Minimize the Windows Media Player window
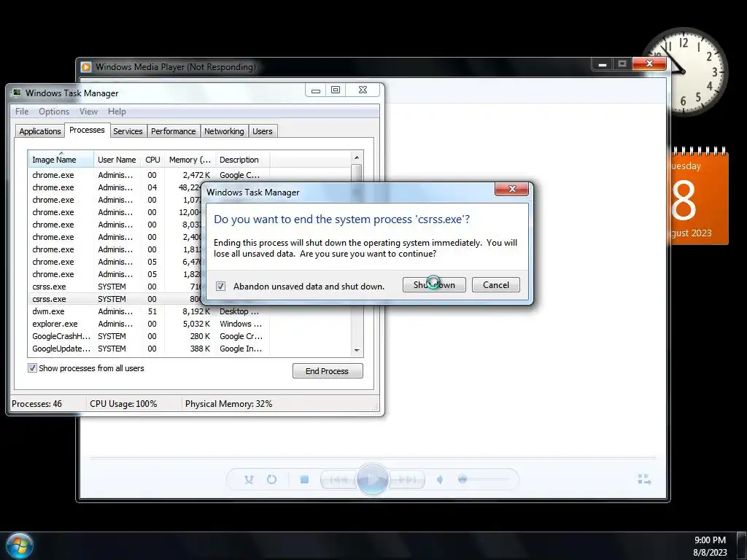 (x=602, y=64)
